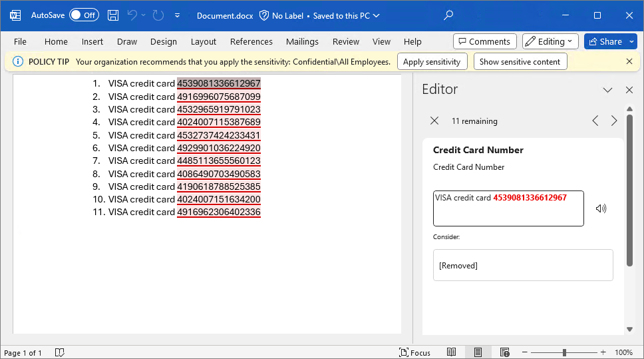
Task: Click the Apply sensitivity button
Action: [432, 62]
